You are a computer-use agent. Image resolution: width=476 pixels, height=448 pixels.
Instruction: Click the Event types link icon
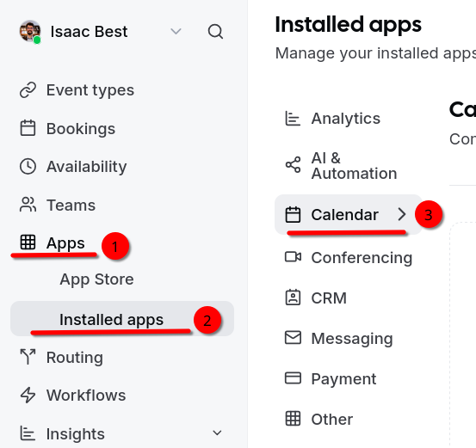[28, 90]
